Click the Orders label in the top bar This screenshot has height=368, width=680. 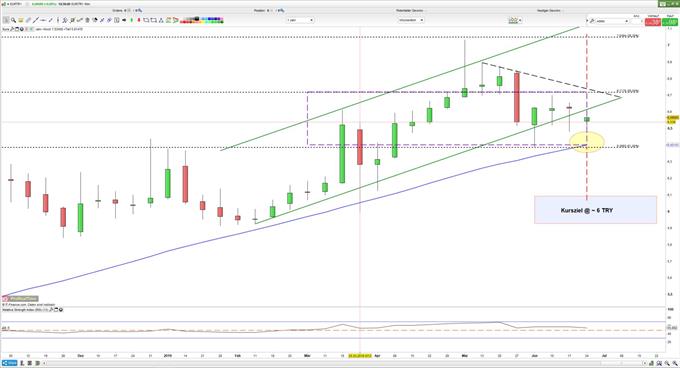(118, 10)
